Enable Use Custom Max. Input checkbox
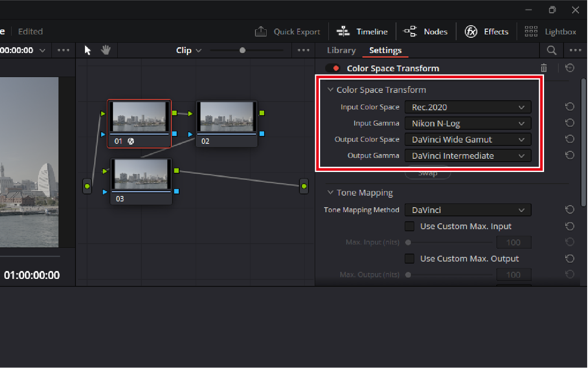588x368 pixels. (410, 226)
